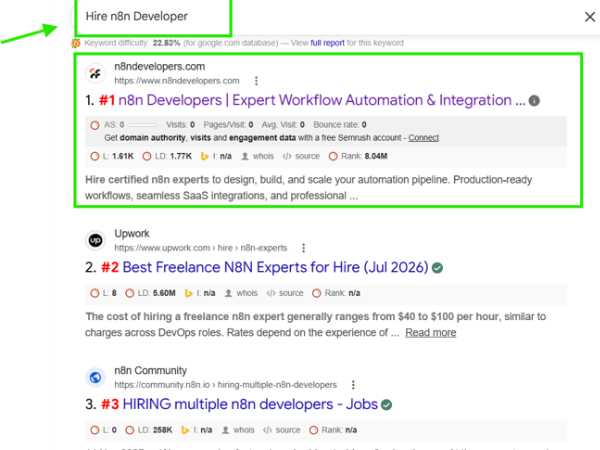Click the LD: 258K metric in n8n Community row
This screenshot has width=600, height=450.
click(x=149, y=430)
